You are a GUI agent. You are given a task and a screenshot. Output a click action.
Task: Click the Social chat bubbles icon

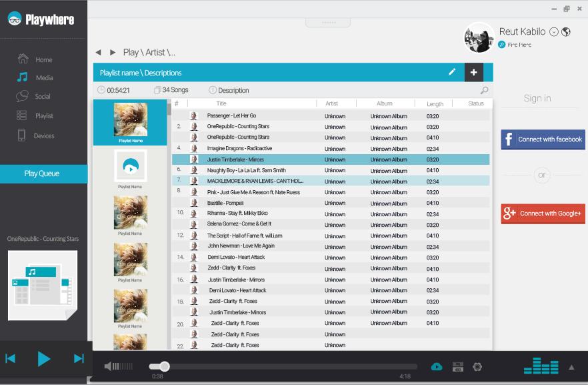[22, 96]
